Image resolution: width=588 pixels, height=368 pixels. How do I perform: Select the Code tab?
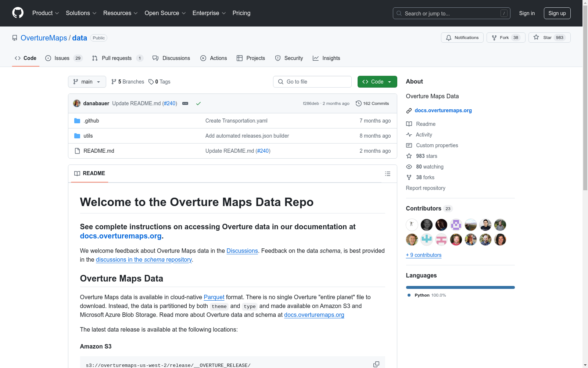click(x=26, y=58)
